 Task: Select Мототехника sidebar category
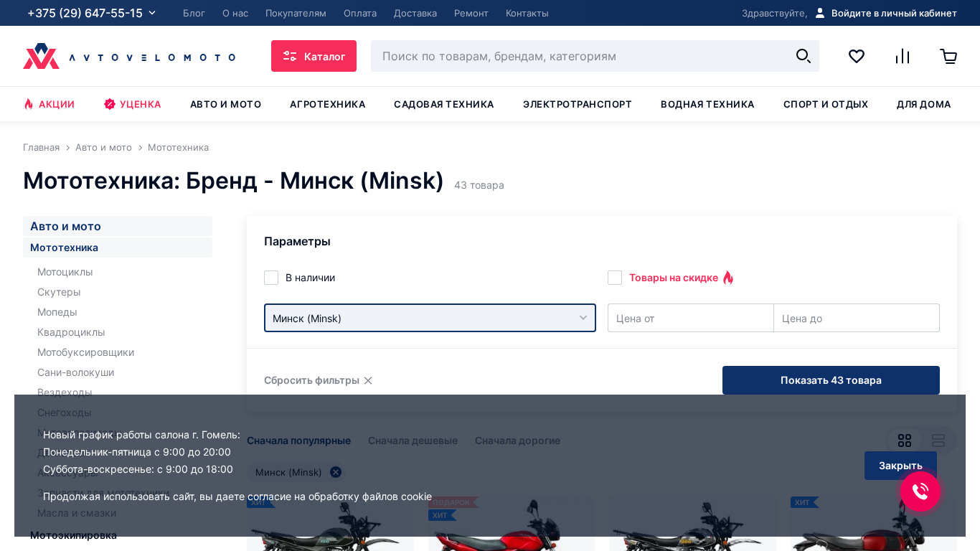[118, 248]
